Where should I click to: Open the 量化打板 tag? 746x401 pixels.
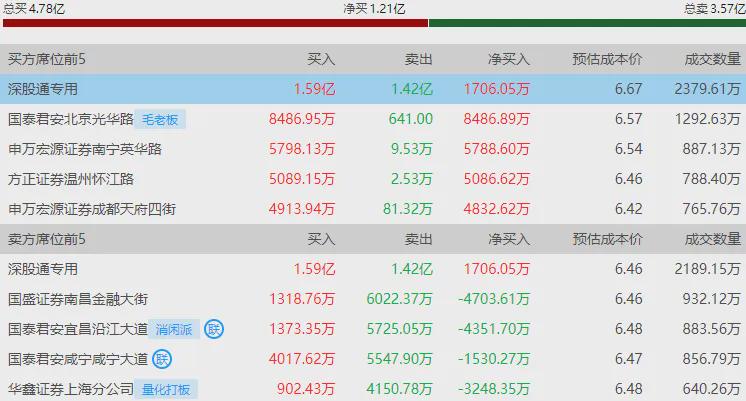pos(166,389)
